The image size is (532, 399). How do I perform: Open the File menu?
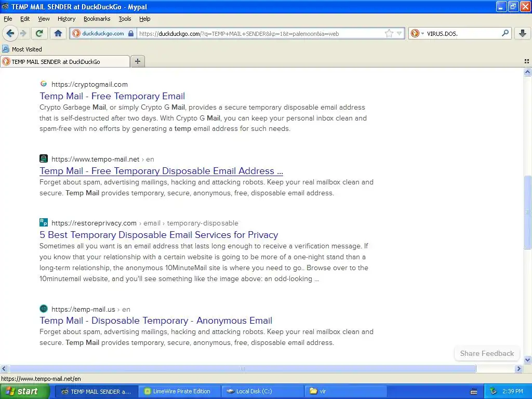[8, 19]
